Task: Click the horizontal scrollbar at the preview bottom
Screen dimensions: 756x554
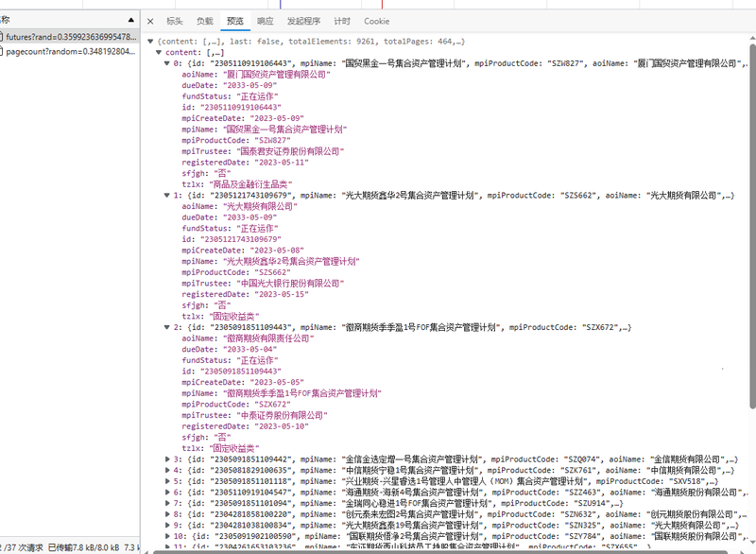Action: tap(440, 551)
